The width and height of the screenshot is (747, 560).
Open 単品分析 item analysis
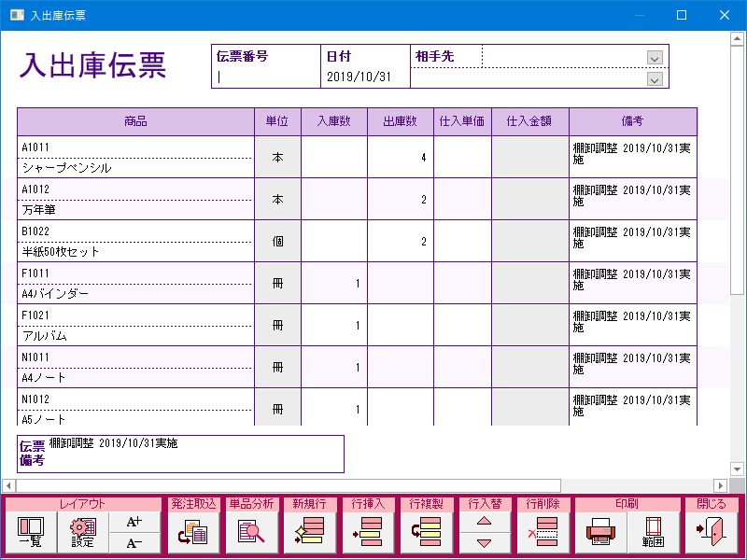tap(250, 533)
